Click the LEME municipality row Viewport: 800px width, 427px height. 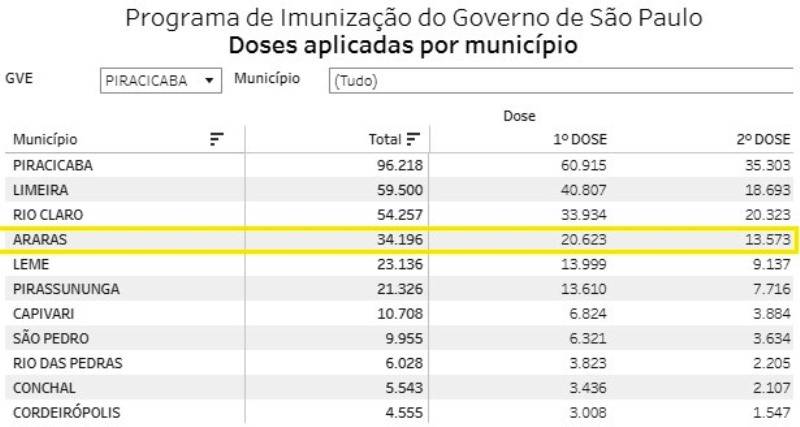tap(31, 265)
